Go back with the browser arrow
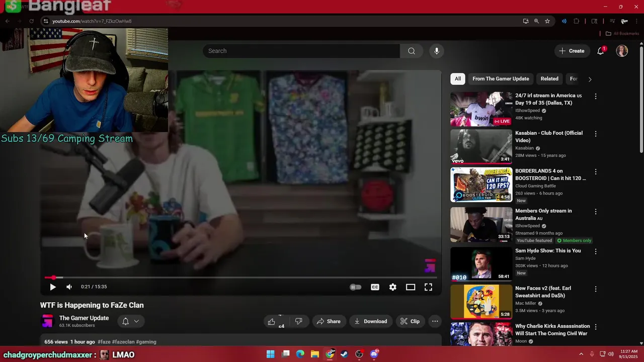Screen dimensions: 644x362 click(7, 21)
